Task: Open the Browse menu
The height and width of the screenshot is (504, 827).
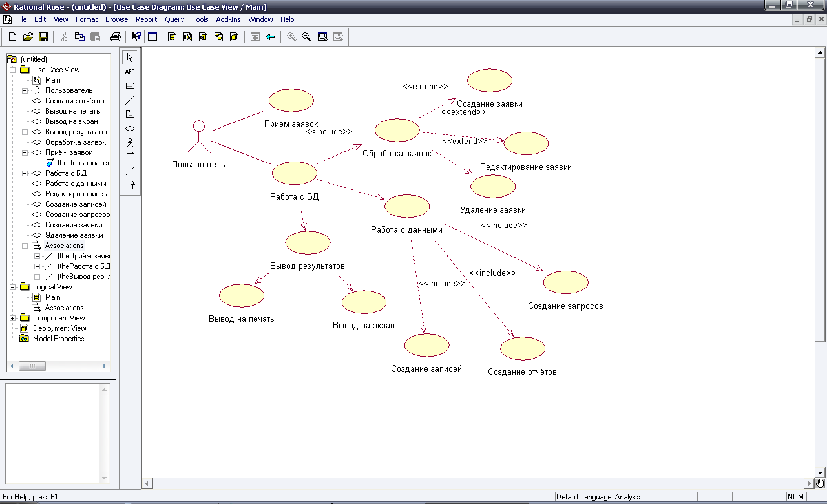Action: click(x=117, y=19)
